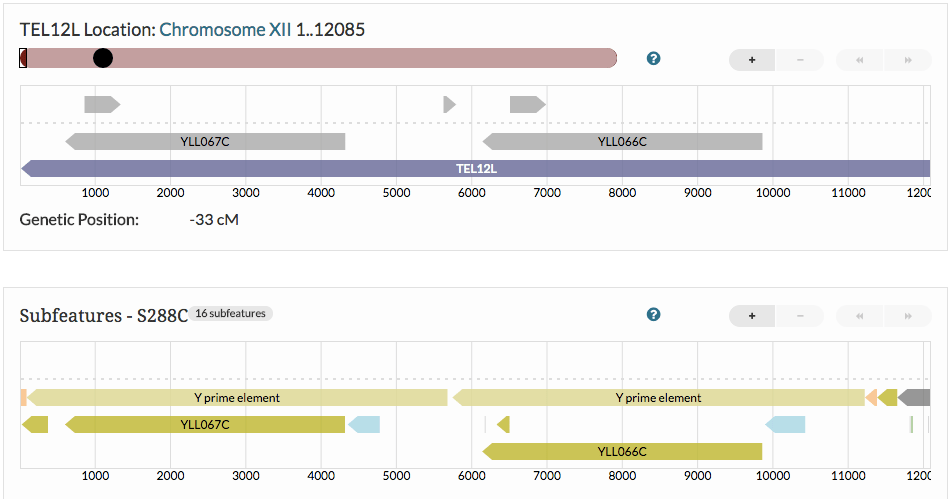Screen dimensions: 951x499
Task: Click the black centromere dot on chromosome bar
Action: (103, 58)
